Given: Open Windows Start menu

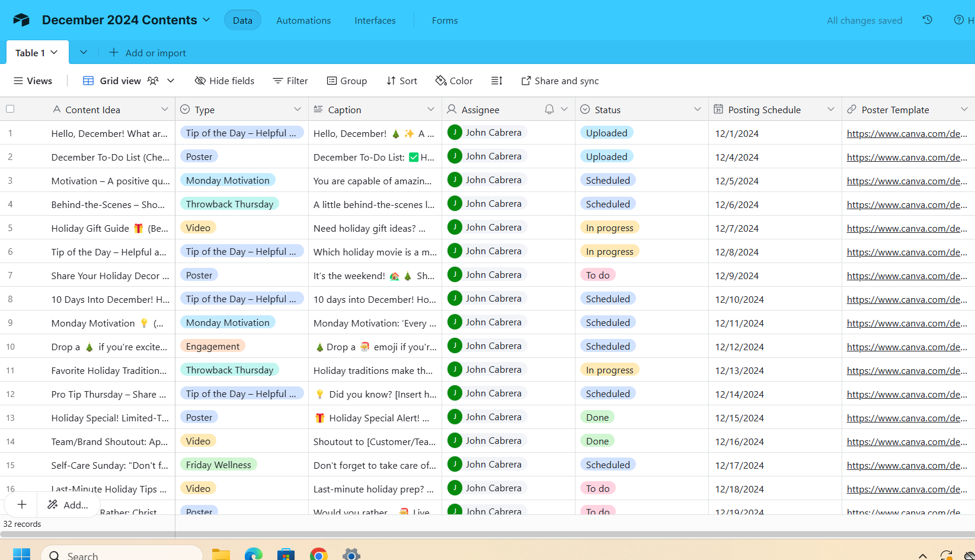Looking at the screenshot, I should tap(21, 555).
